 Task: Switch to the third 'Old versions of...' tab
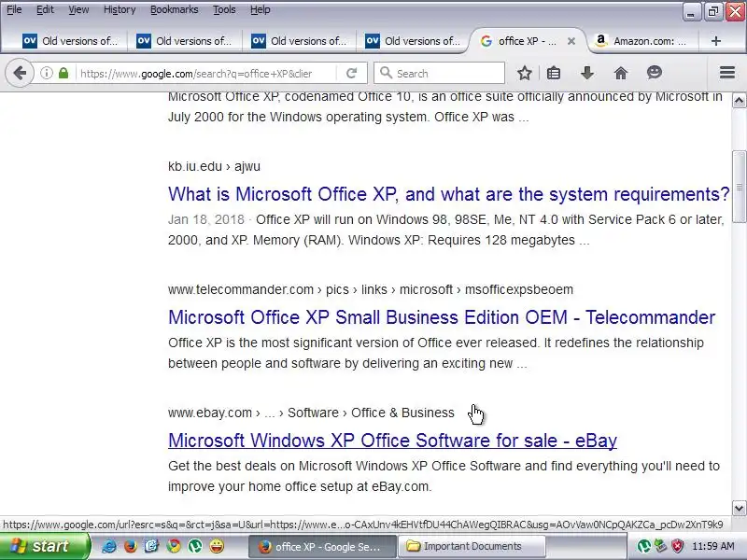pos(298,41)
